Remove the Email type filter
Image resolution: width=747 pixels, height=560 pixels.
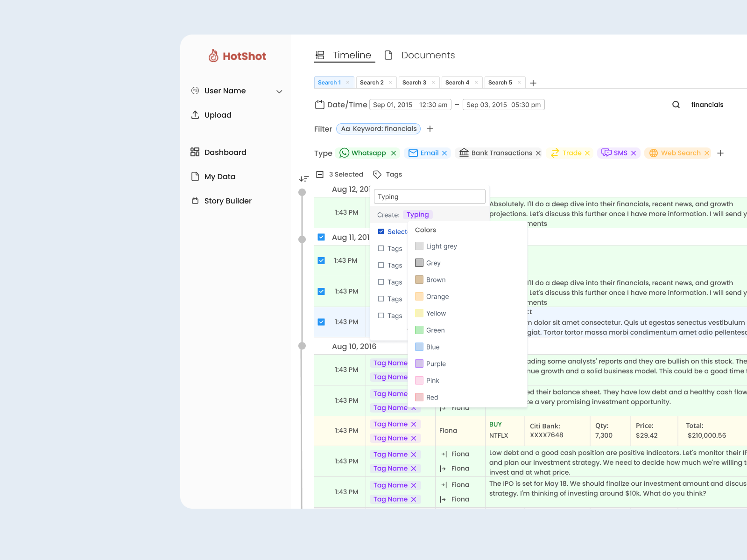444,153
